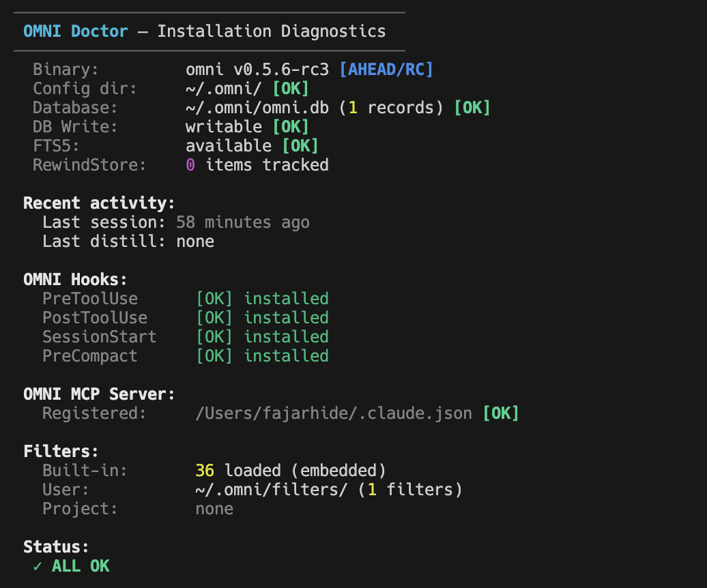Click the 'ALL OK' status text
Screen dimensions: 707x588
tap(81, 566)
